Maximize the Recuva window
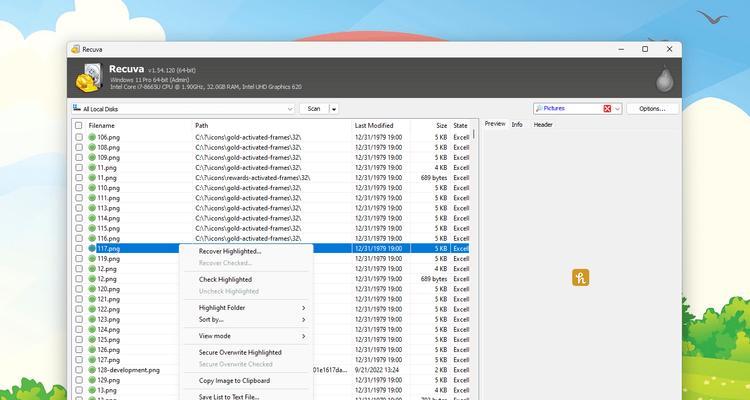Image resolution: width=750 pixels, height=400 pixels. point(645,49)
